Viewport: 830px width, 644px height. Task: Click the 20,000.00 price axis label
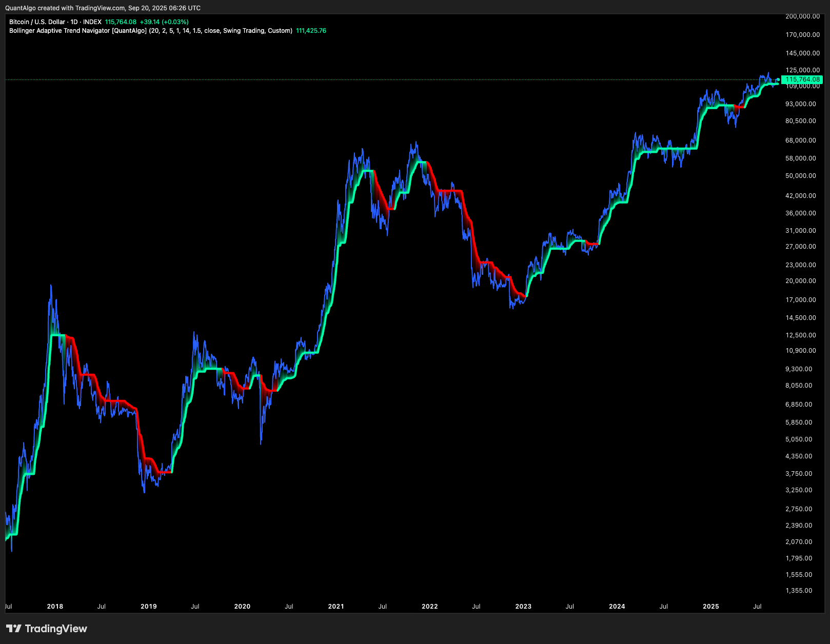click(801, 281)
